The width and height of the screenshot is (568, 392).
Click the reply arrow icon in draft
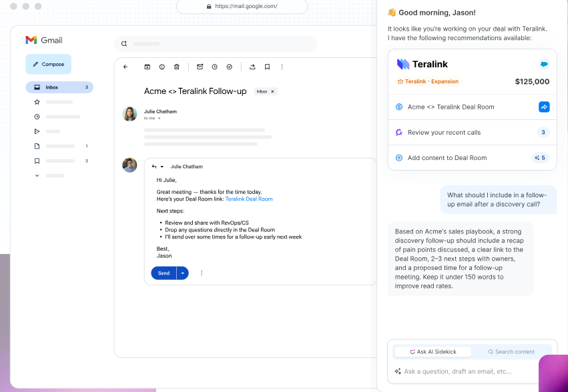(154, 167)
